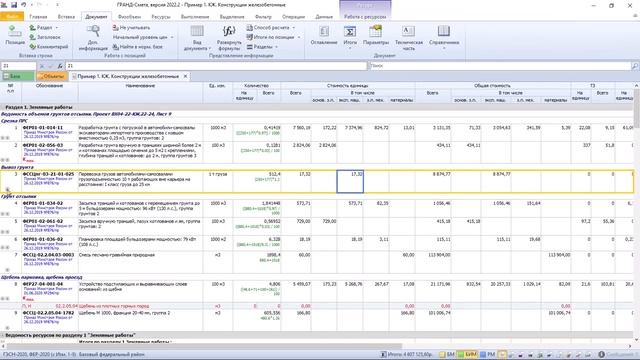The width and height of the screenshot is (640, 360).
Task: Open the Итоги по позиции dropdown
Action: 273,37
